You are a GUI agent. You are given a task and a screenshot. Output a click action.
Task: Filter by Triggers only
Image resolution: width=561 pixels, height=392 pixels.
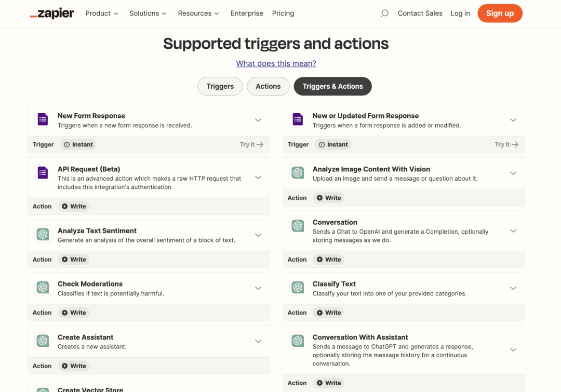tap(220, 86)
